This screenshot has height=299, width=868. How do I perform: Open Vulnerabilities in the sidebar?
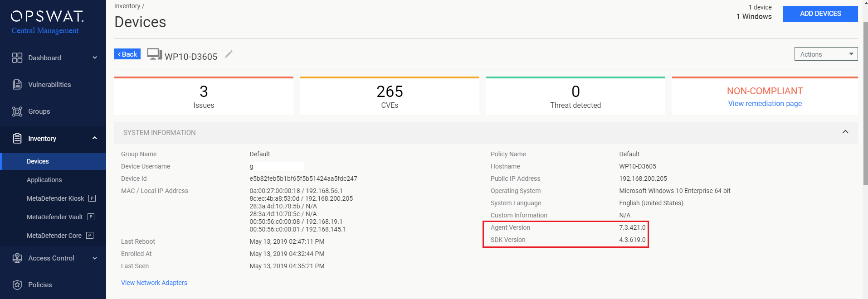[49, 85]
